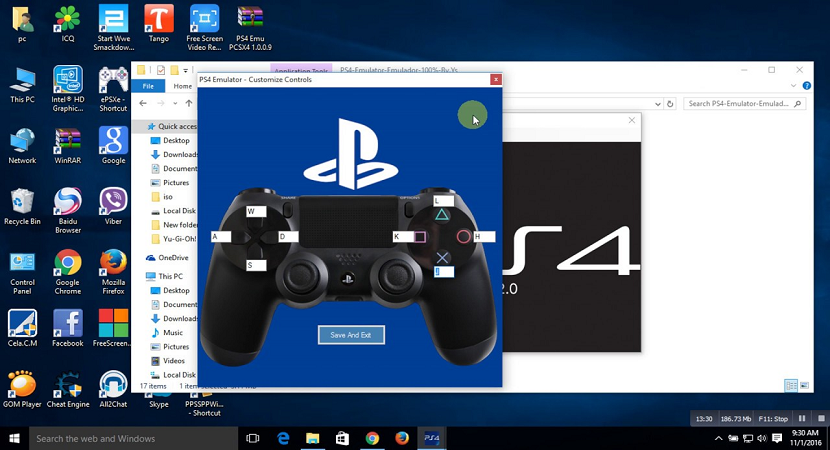The width and height of the screenshot is (830, 450).
Task: Go back in File Explorer
Action: pyautogui.click(x=143, y=103)
